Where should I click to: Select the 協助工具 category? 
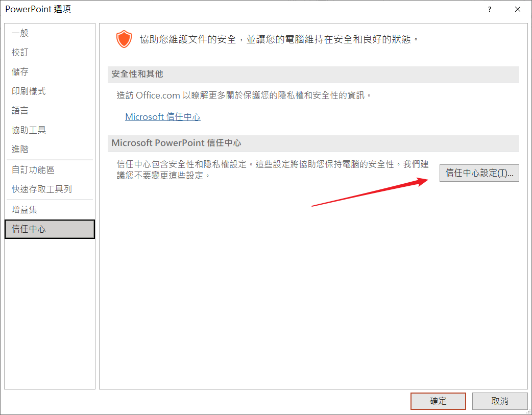[50, 130]
